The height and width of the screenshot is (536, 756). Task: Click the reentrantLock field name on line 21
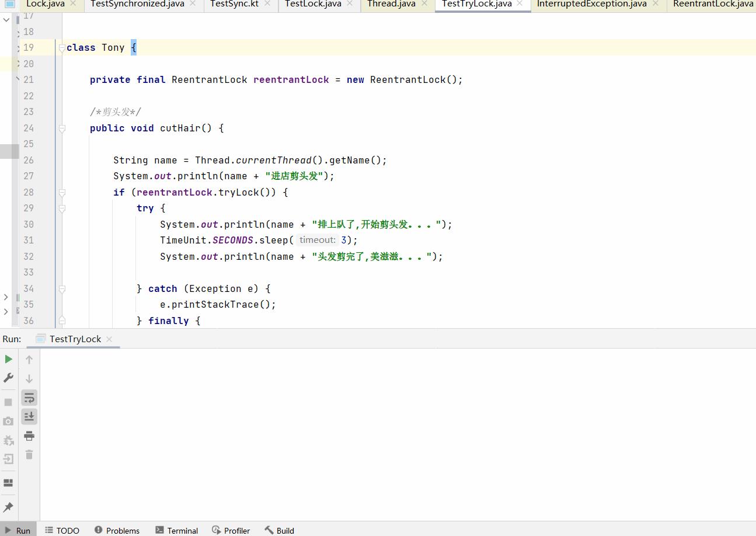291,80
